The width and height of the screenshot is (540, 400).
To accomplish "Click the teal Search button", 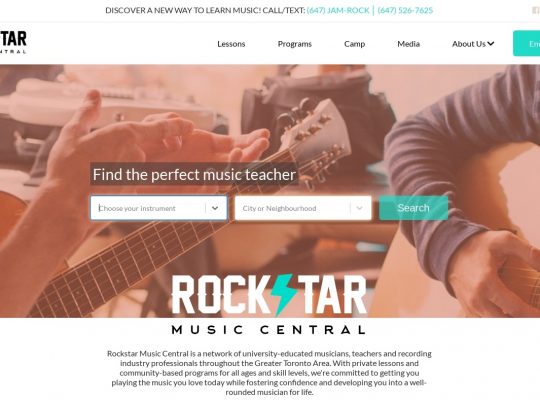I will click(x=413, y=208).
